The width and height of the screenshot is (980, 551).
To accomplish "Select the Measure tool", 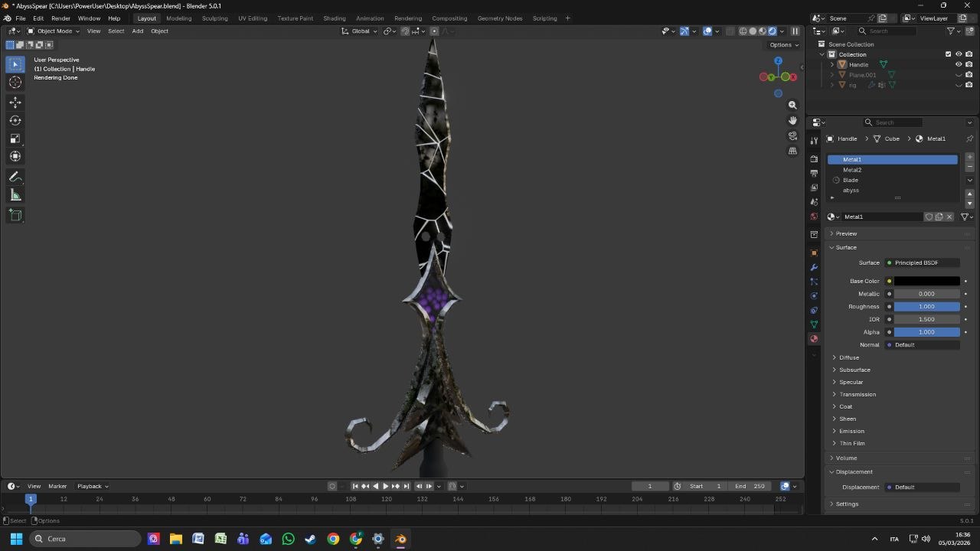I will (15, 194).
